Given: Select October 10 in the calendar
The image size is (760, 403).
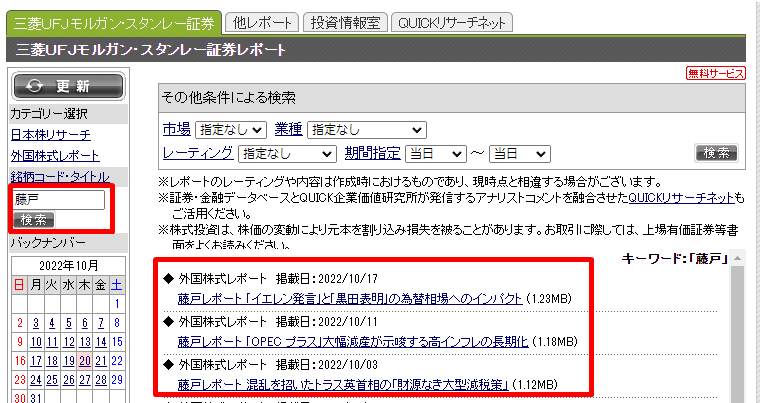Looking at the screenshot, I should coord(36,342).
